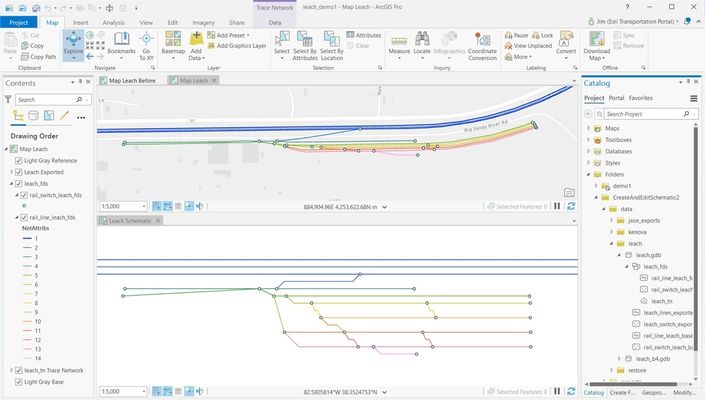The image size is (705, 400).
Task: Click the Go To XY tool
Action: point(146,45)
